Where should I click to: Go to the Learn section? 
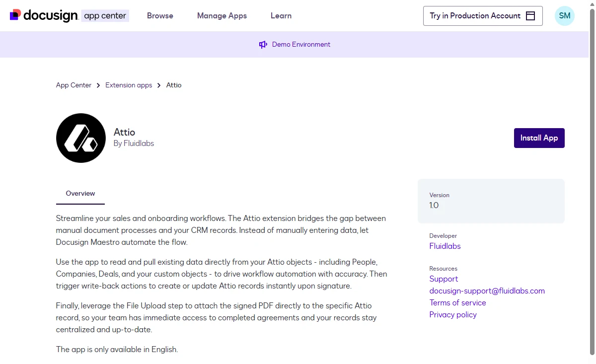click(x=281, y=16)
